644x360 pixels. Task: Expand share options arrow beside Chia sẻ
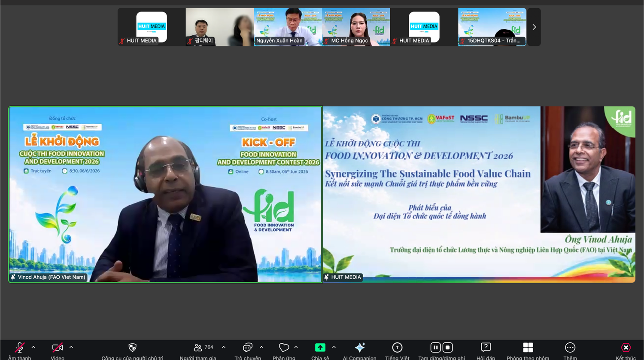pos(334,347)
